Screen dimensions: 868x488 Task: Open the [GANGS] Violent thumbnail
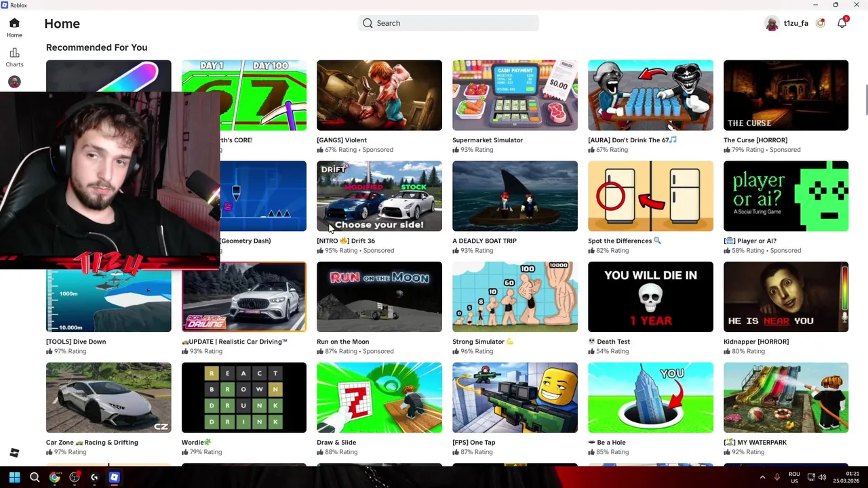click(379, 95)
